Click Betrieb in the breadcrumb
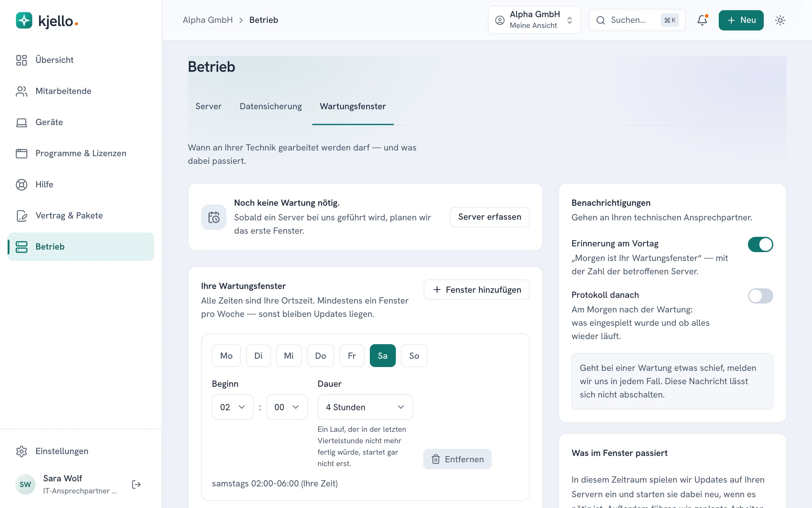 tap(264, 20)
